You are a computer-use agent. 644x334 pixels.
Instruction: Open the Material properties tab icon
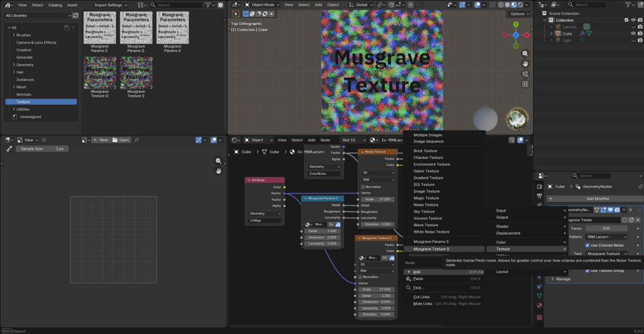pyautogui.click(x=540, y=305)
